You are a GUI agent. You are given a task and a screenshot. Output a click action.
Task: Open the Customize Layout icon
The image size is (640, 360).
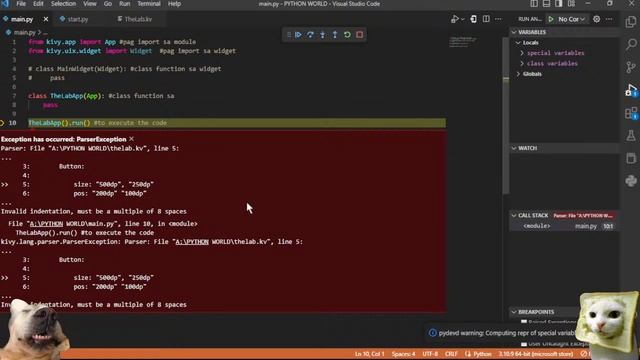pyautogui.click(x=571, y=4)
